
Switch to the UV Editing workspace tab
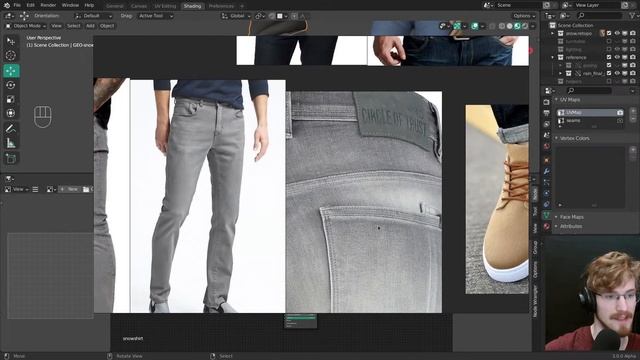click(165, 6)
